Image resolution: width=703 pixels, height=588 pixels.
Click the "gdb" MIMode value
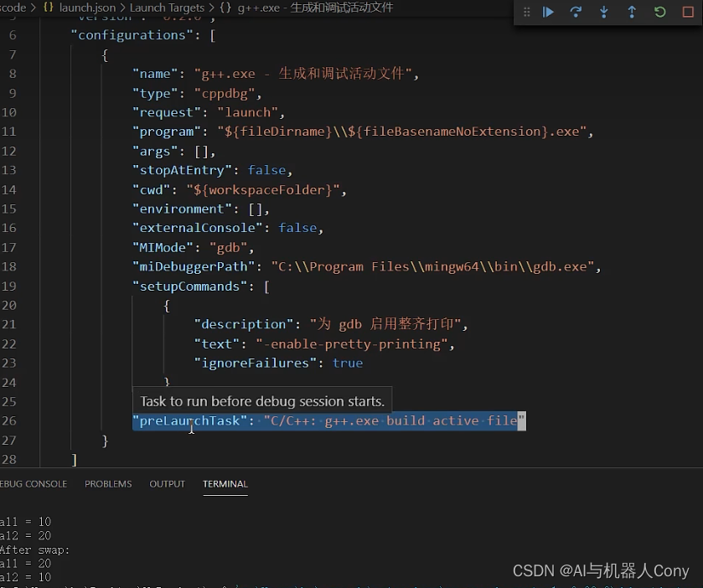tap(228, 247)
